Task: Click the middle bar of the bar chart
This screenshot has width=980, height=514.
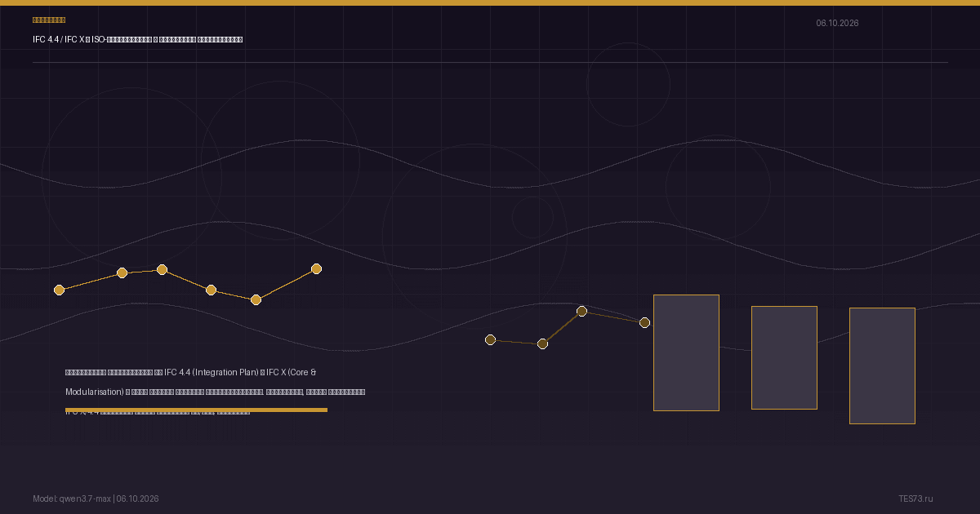Action: [x=784, y=357]
